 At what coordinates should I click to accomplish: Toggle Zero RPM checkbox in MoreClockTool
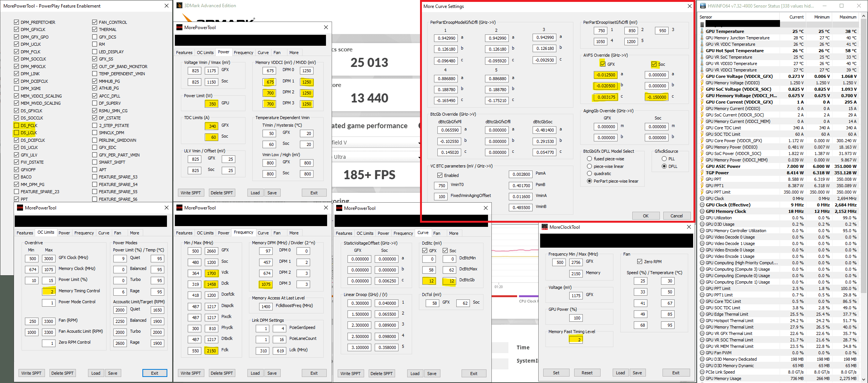click(x=639, y=262)
